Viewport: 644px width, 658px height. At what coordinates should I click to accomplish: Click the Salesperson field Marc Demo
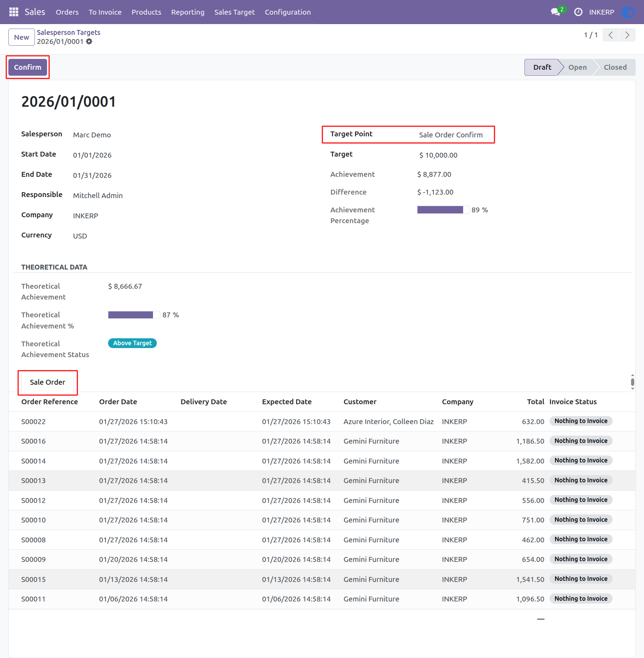click(92, 135)
